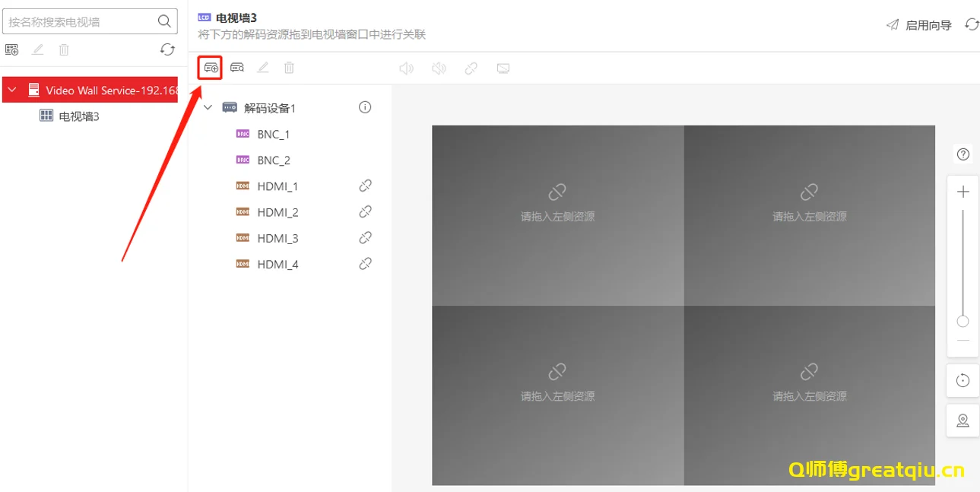Click the zoom in plus button
980x492 pixels.
[x=963, y=192]
